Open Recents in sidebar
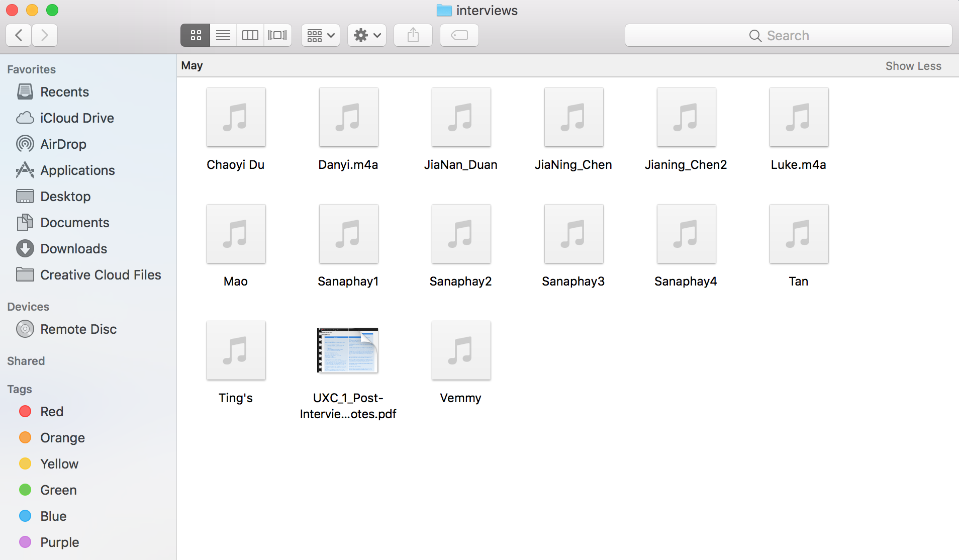Viewport: 959px width, 560px height. click(88, 92)
